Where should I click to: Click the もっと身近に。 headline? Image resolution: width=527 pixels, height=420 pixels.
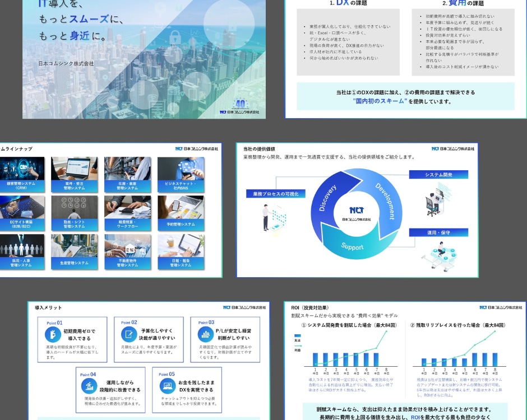coord(72,36)
